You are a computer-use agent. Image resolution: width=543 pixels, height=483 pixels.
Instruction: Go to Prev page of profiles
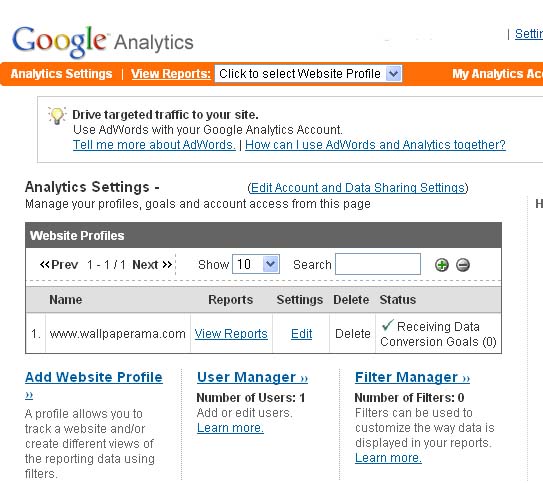[x=59, y=265]
